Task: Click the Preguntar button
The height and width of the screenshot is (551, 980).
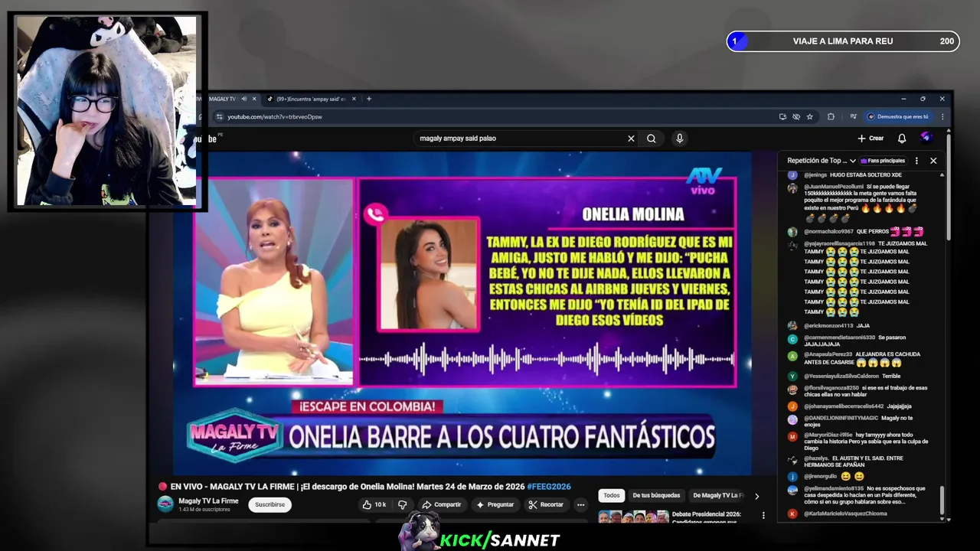Action: click(495, 504)
